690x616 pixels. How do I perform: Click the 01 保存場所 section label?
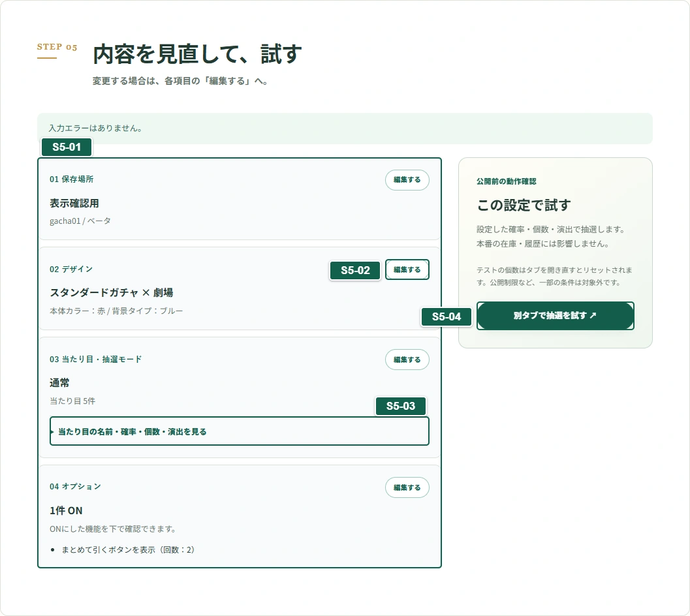pos(72,179)
